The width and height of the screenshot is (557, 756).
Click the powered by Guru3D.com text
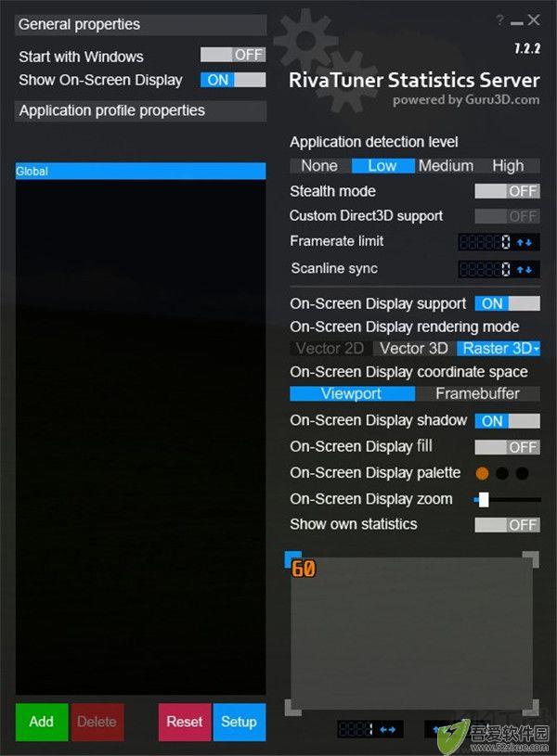point(466,100)
